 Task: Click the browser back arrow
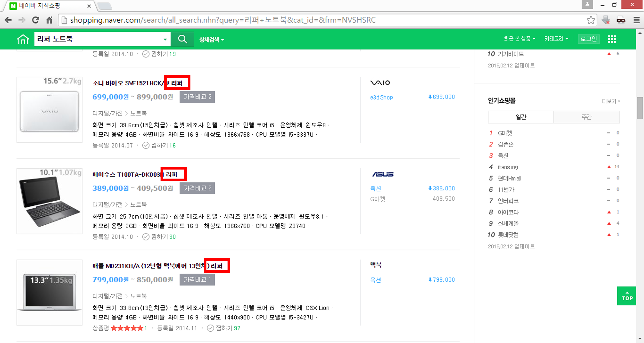pyautogui.click(x=8, y=20)
